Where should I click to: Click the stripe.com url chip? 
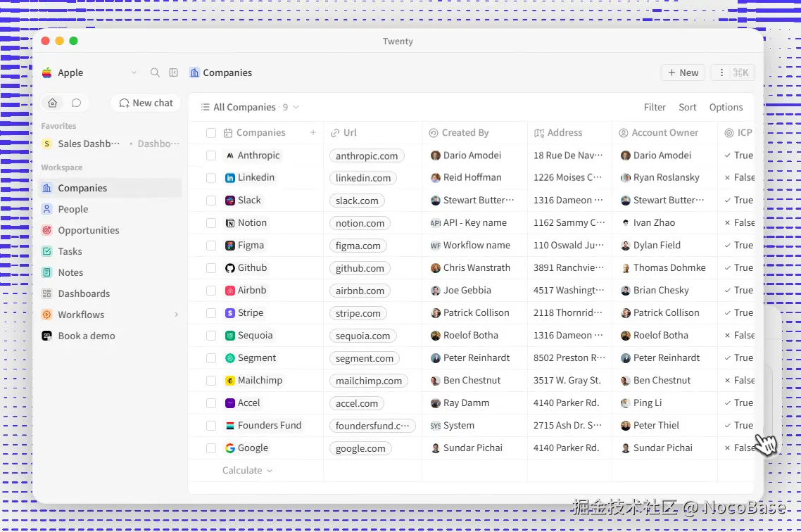358,313
